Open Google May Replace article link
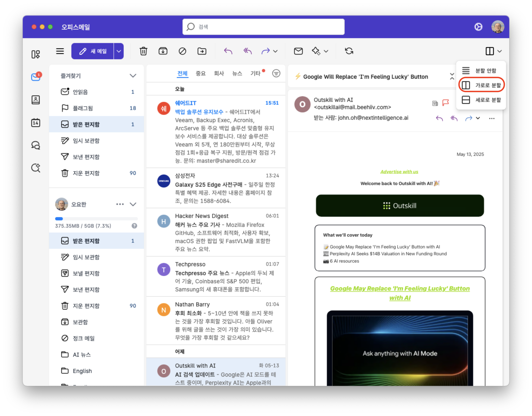 tap(400, 293)
